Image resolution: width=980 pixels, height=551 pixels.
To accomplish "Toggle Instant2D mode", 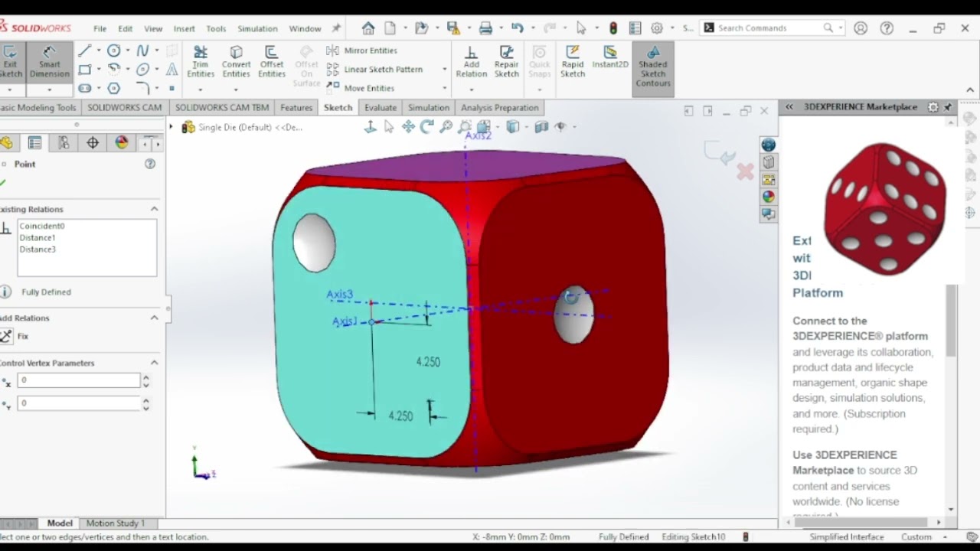I will [609, 57].
